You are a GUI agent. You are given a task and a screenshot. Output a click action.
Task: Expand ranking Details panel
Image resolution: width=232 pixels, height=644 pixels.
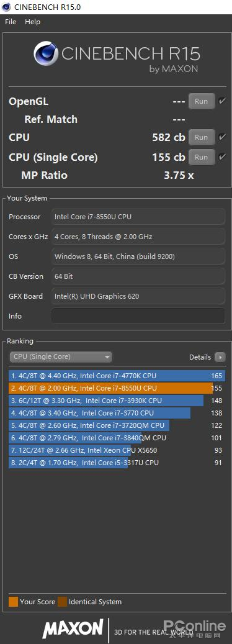click(x=207, y=357)
